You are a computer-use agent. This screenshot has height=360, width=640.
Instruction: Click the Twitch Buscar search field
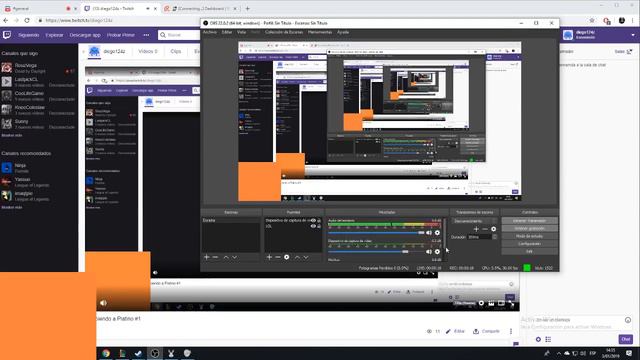pos(180,35)
